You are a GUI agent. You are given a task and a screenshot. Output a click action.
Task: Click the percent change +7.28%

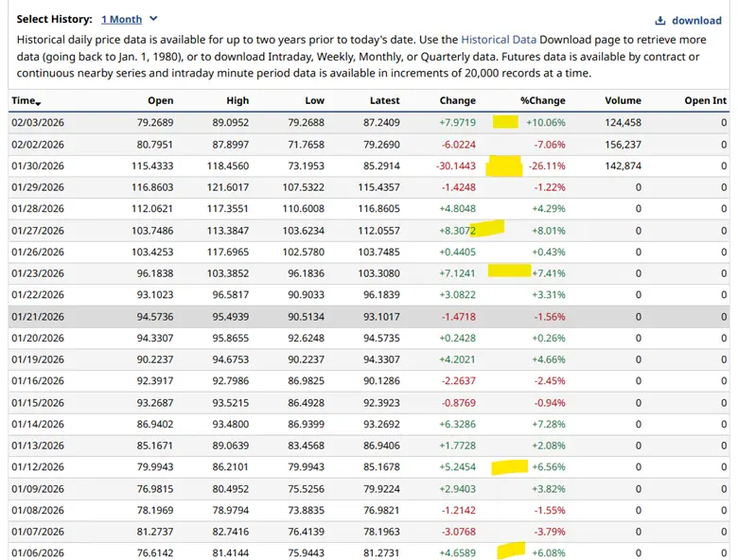549,424
